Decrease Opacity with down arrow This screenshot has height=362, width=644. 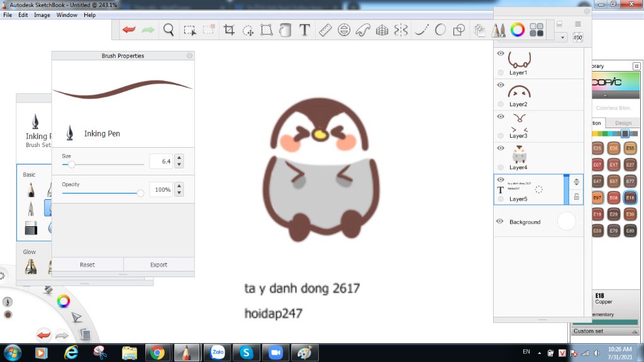click(x=179, y=193)
